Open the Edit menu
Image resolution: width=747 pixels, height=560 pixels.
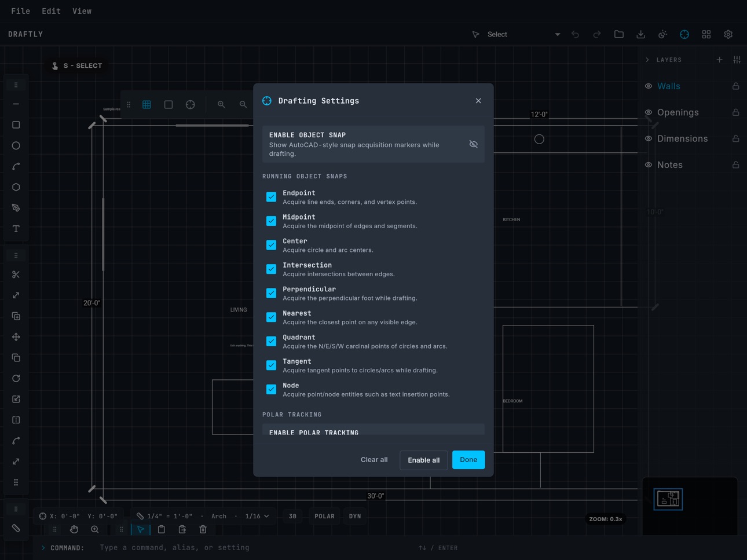[x=51, y=11]
